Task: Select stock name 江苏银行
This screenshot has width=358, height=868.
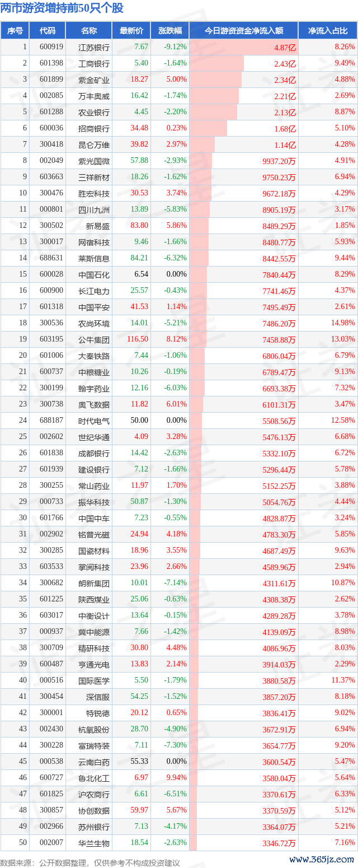Action: pos(95,48)
